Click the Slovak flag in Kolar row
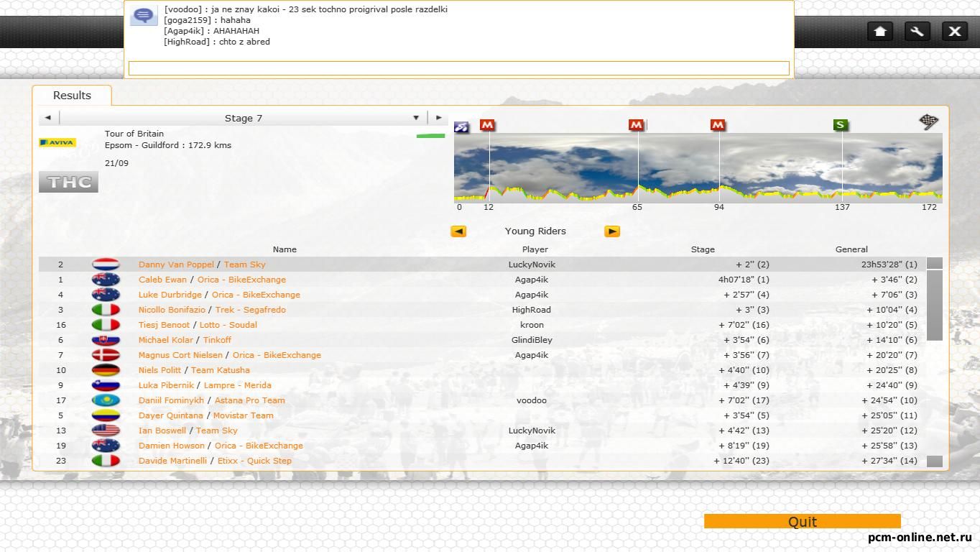This screenshot has width=980, height=552. pos(106,340)
